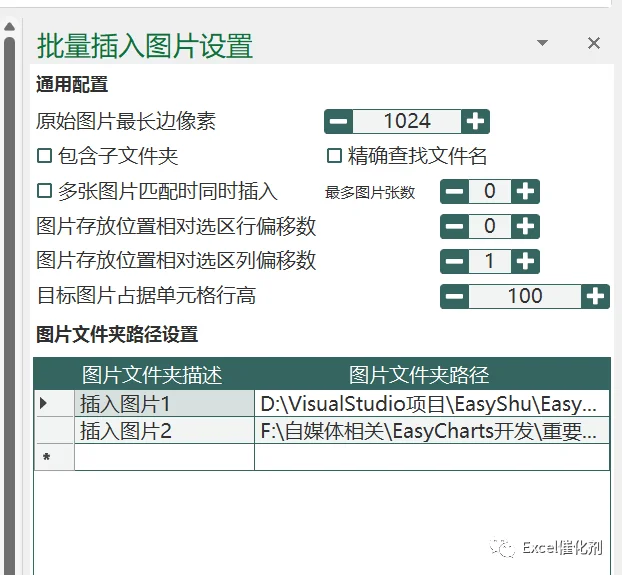Decrease 单元格行高 with minus button
622x575 pixels.
pyautogui.click(x=455, y=296)
